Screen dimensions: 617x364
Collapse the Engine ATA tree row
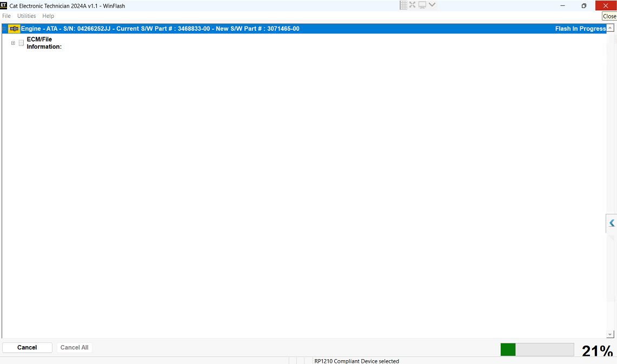[4, 29]
